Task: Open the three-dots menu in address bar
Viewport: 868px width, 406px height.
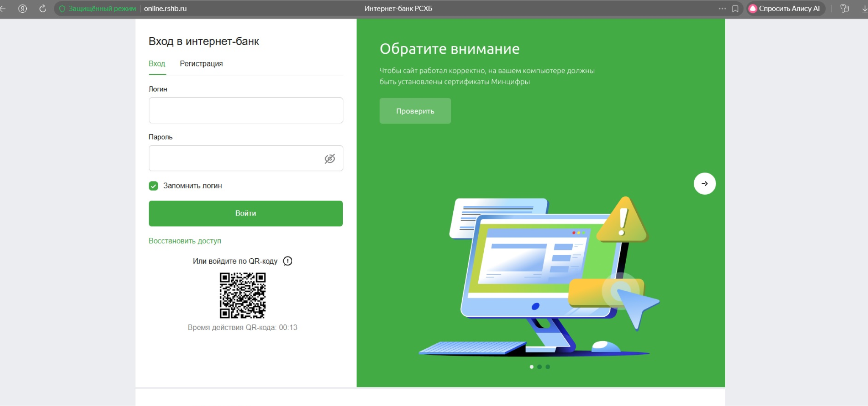Action: 722,8
